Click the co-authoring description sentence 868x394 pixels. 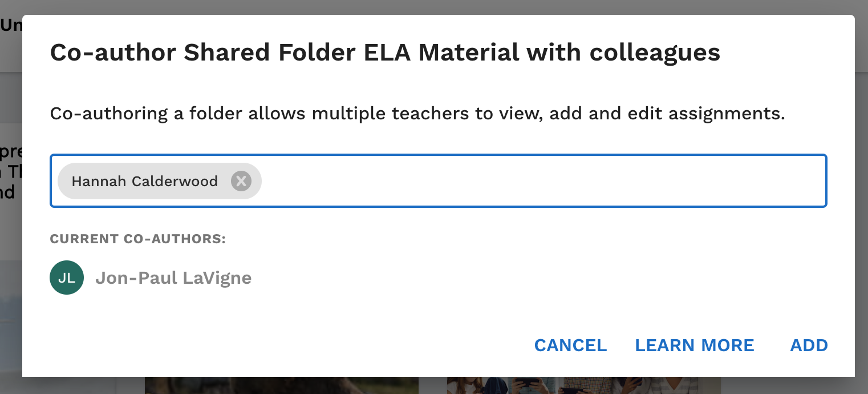(417, 114)
